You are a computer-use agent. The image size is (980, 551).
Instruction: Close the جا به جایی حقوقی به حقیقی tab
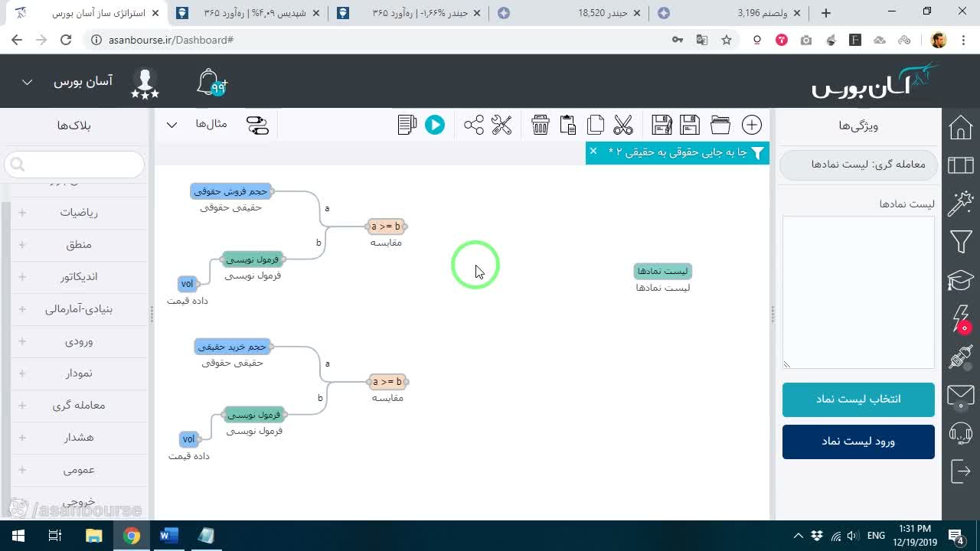click(593, 152)
